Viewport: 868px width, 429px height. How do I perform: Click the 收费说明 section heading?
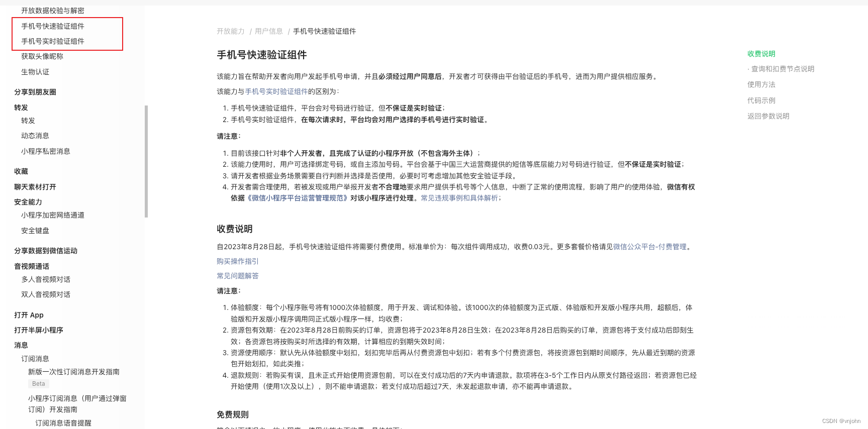point(235,229)
